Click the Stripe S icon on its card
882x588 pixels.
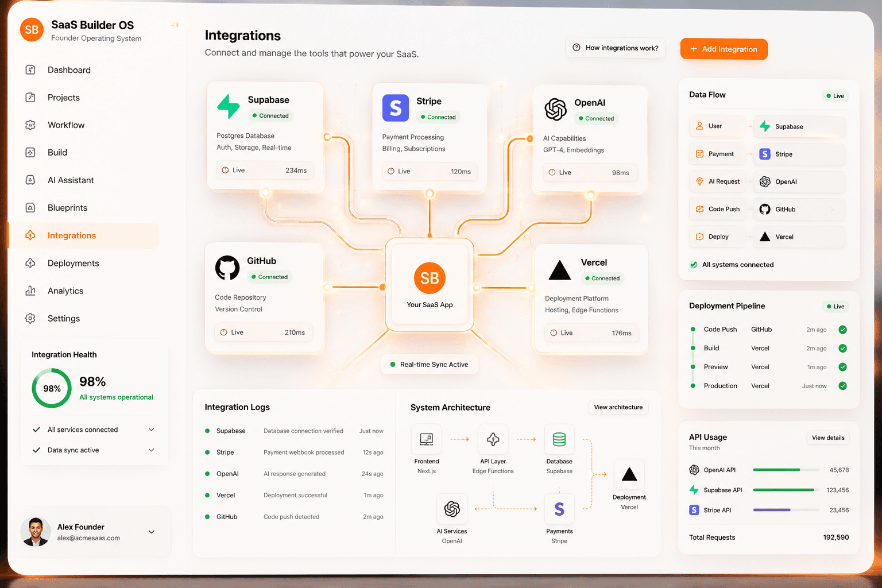396,108
